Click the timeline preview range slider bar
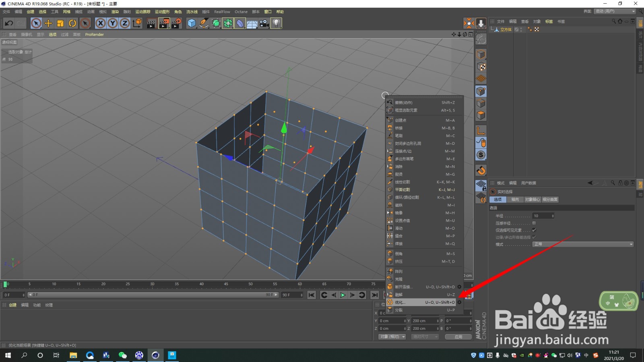644x362 pixels. coord(153,295)
